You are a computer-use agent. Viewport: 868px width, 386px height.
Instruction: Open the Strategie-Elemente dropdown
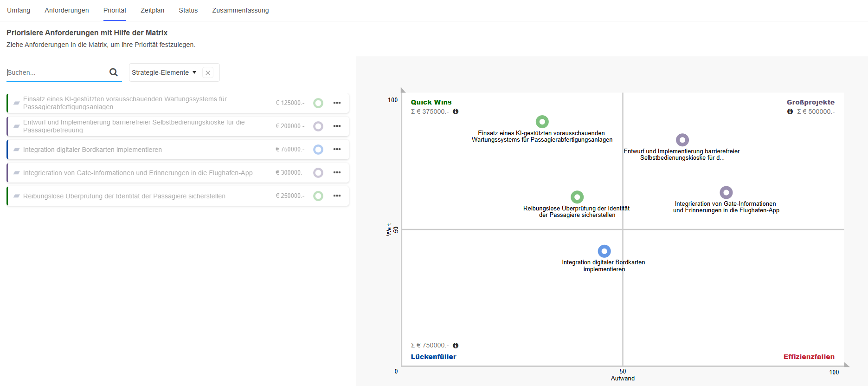[x=164, y=72]
